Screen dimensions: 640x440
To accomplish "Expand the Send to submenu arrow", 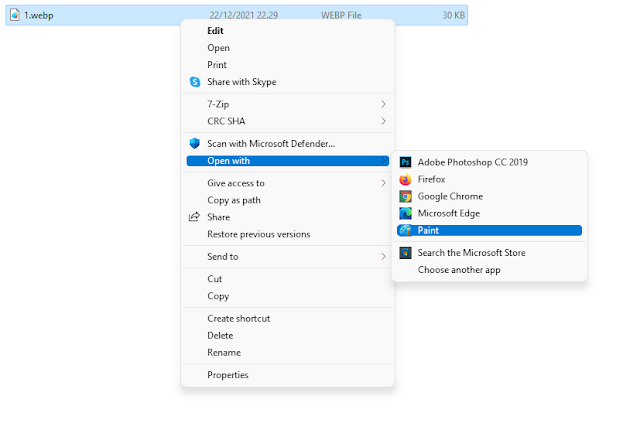I will 383,256.
